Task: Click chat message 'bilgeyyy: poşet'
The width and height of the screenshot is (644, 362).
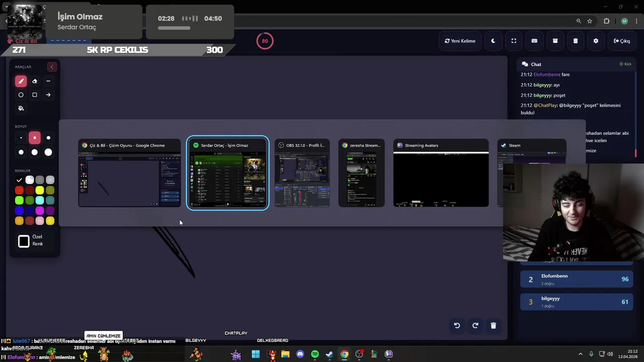Action: coord(543,95)
